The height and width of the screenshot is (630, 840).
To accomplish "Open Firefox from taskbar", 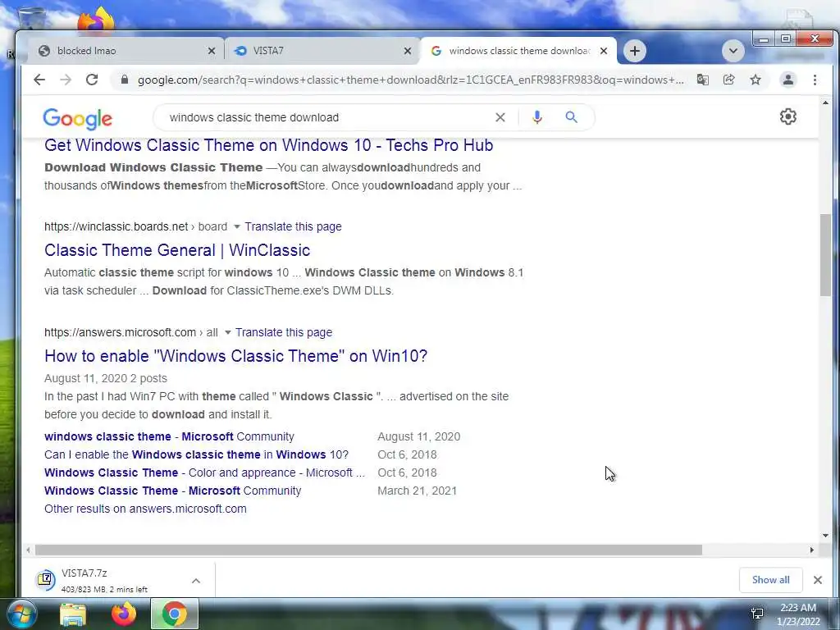I will click(123, 614).
